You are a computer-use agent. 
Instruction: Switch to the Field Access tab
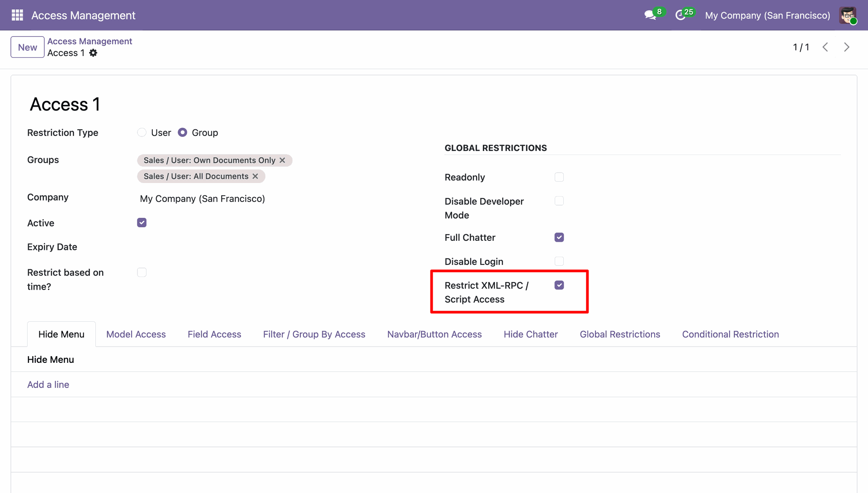coord(214,334)
